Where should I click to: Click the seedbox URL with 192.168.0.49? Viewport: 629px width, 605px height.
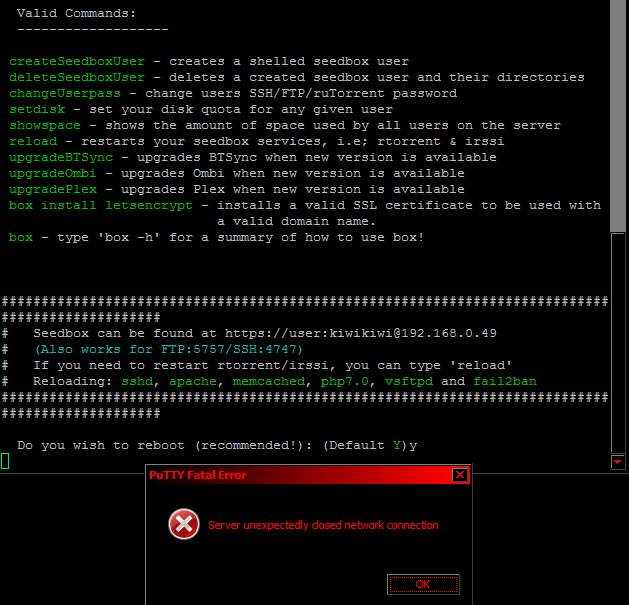coord(361,333)
